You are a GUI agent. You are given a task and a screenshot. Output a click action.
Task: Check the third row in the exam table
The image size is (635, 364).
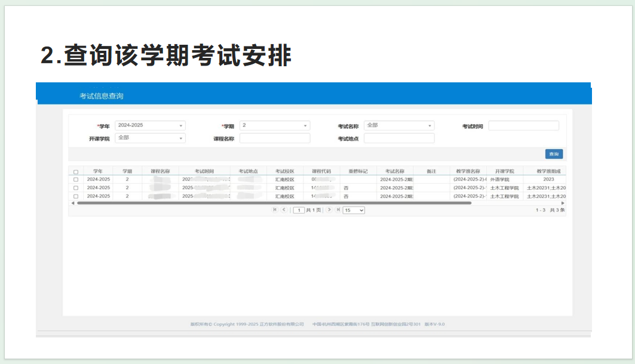point(76,196)
